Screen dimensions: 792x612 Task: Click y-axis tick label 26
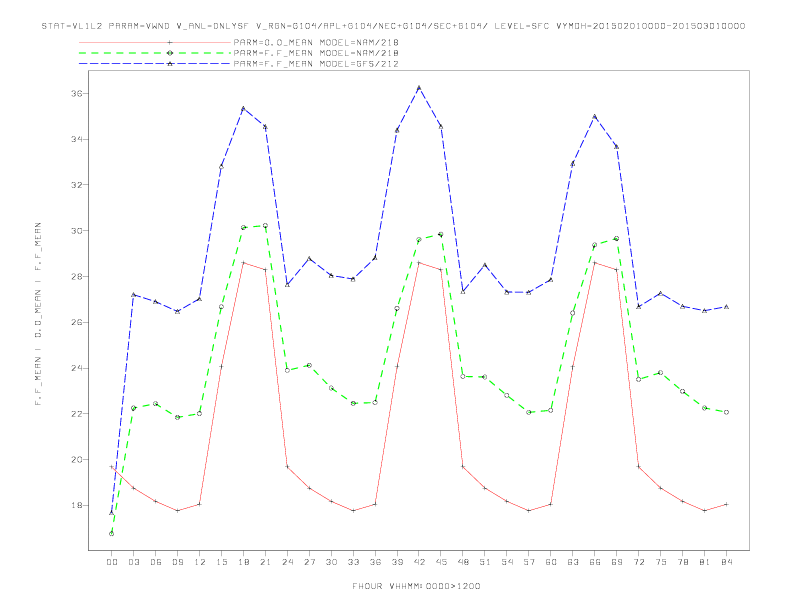pyautogui.click(x=77, y=322)
